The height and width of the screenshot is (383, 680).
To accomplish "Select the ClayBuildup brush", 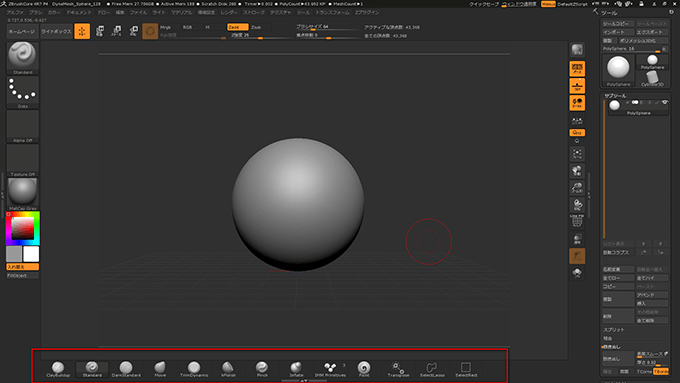I will click(58, 369).
